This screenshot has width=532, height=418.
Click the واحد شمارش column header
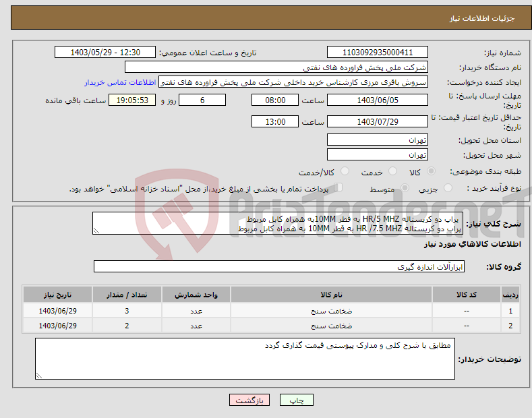coord(196,295)
